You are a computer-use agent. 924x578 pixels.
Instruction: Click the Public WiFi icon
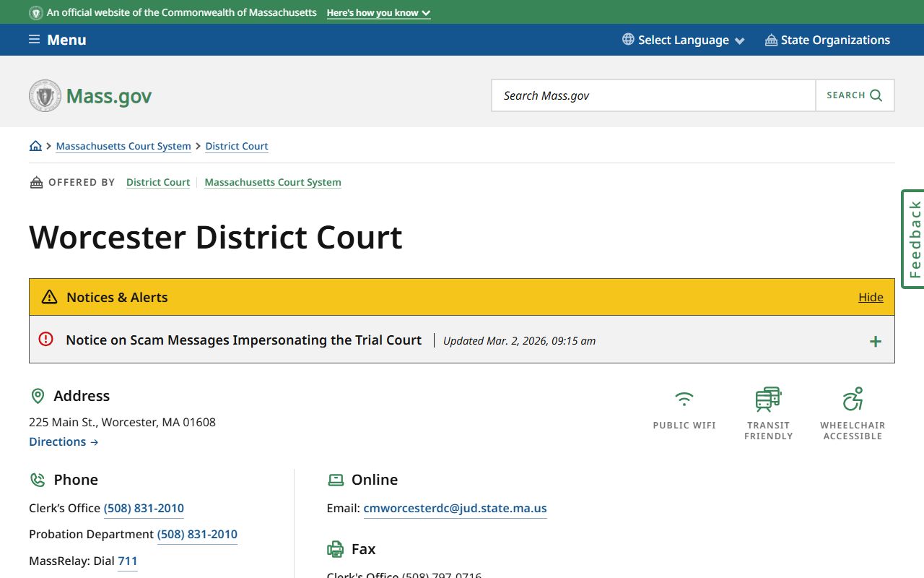tap(684, 399)
